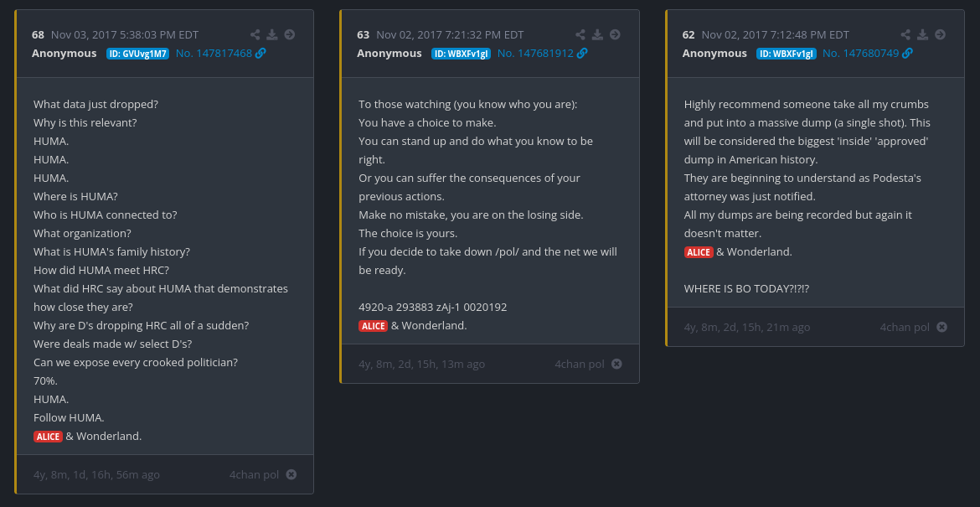Viewport: 980px width, 507px height.
Task: Open post 68 via its arrow-circle icon
Action: click(x=289, y=34)
